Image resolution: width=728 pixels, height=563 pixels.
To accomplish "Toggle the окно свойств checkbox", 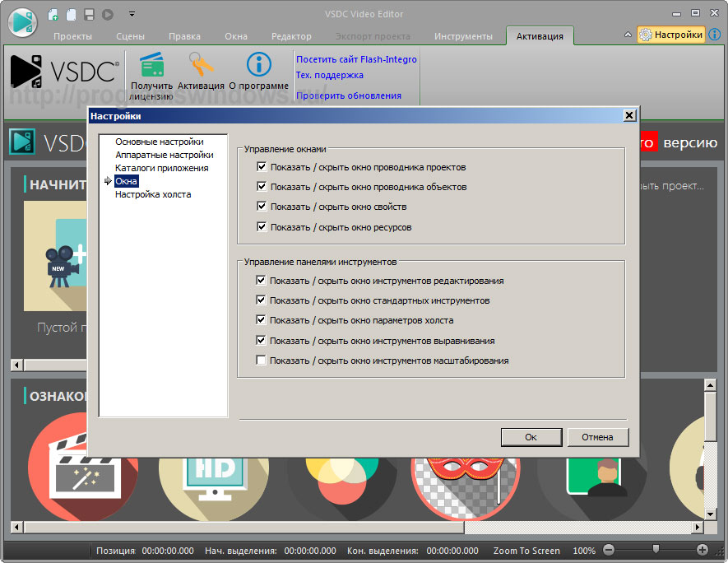I will pos(262,207).
